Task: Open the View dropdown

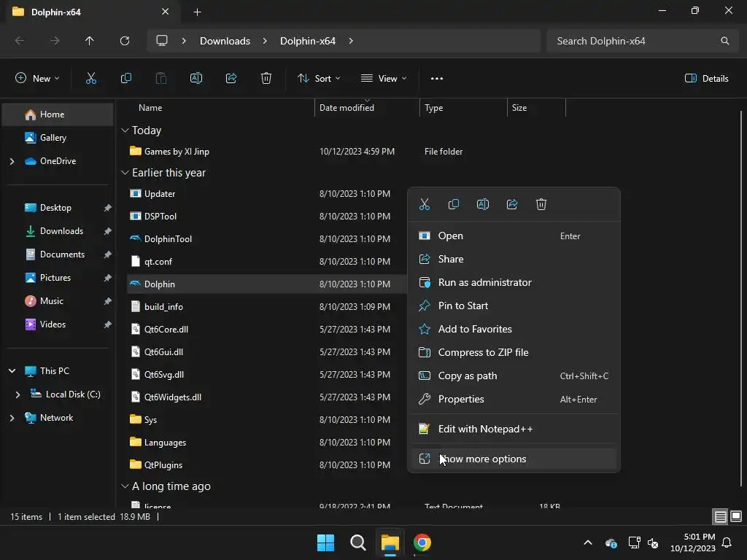Action: tap(384, 79)
